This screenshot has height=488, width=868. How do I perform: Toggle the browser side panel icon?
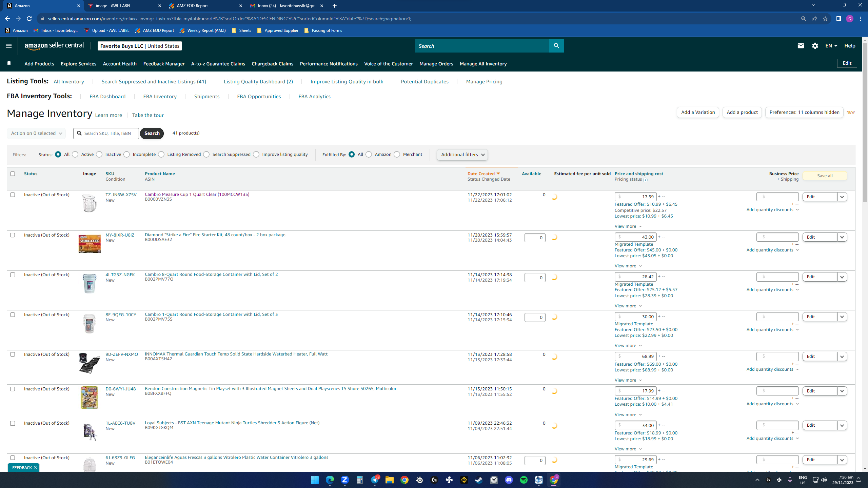[839, 19]
